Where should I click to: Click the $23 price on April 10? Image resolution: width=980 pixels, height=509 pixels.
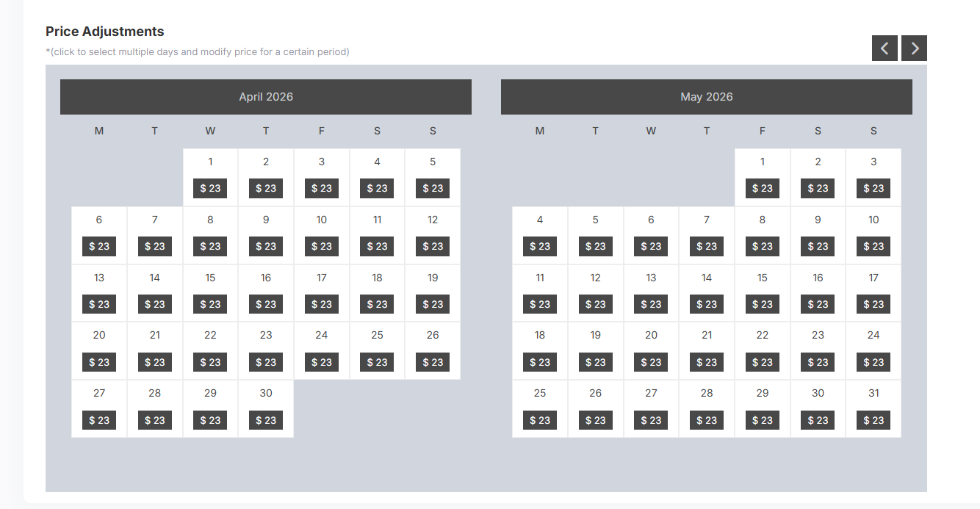(322, 247)
